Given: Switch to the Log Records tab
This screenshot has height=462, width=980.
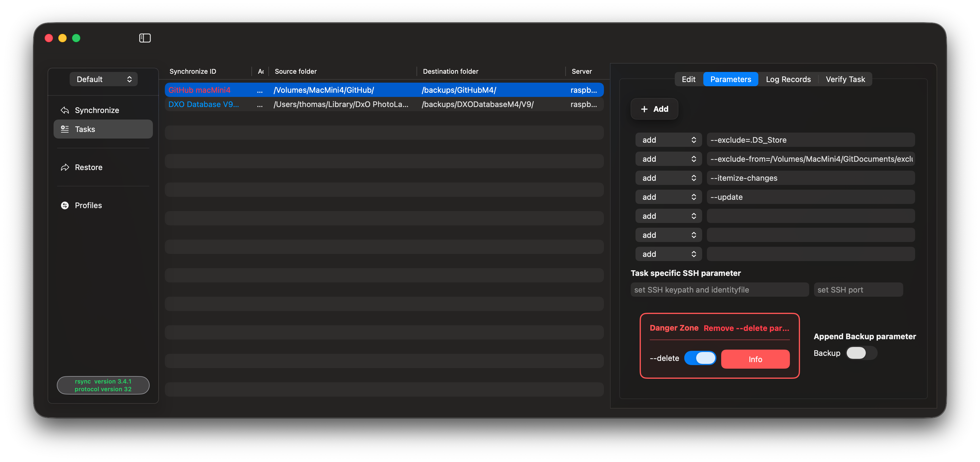Looking at the screenshot, I should tap(788, 79).
